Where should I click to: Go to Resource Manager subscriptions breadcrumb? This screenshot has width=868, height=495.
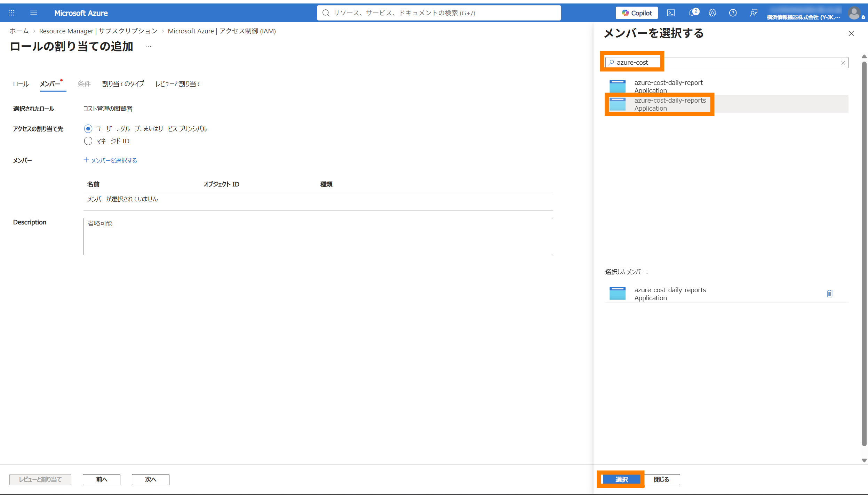coord(98,31)
